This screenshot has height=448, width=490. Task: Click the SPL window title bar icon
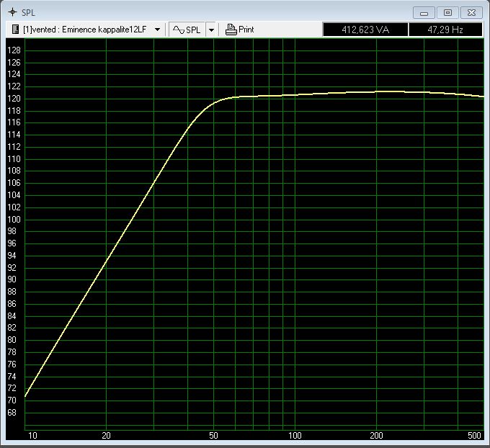click(12, 12)
